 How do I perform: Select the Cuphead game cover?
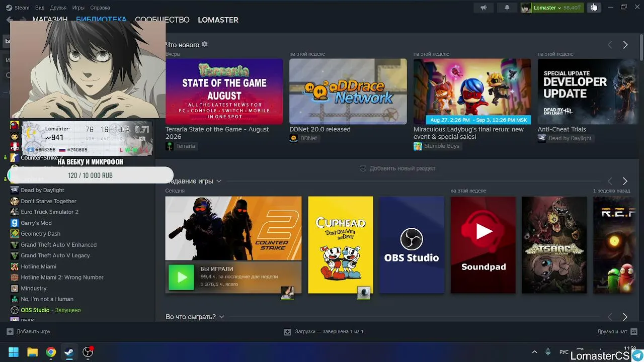coord(341,245)
